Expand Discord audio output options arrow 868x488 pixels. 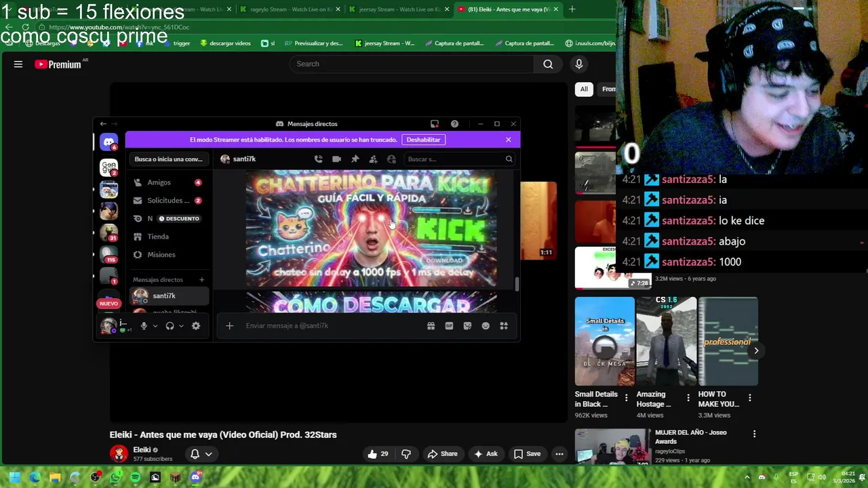pos(181,326)
